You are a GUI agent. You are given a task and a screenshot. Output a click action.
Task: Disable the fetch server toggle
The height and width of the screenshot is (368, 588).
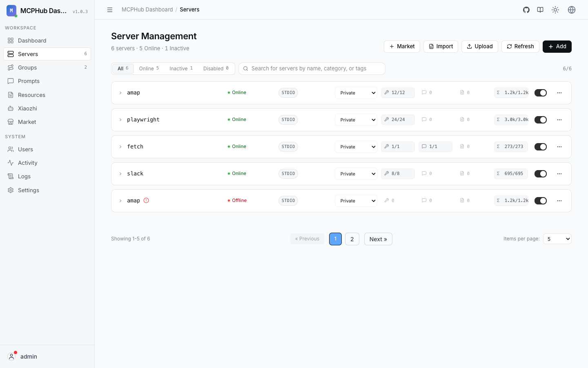tap(541, 147)
